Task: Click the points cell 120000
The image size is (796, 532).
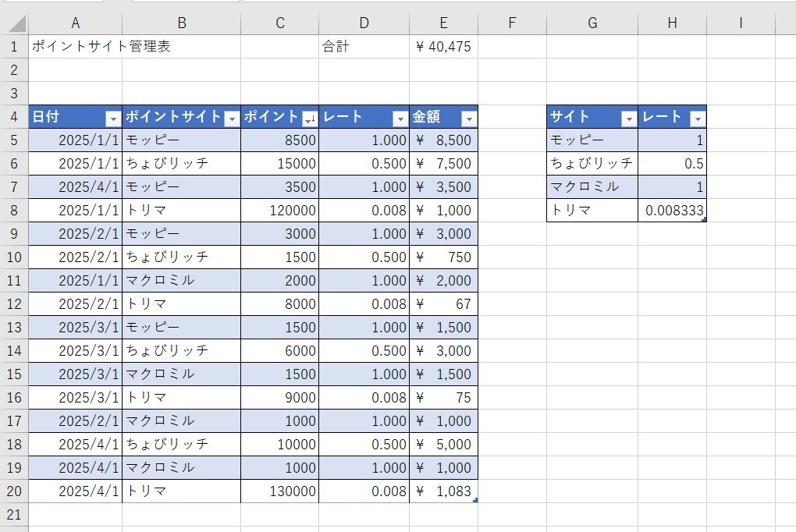Action: (279, 210)
